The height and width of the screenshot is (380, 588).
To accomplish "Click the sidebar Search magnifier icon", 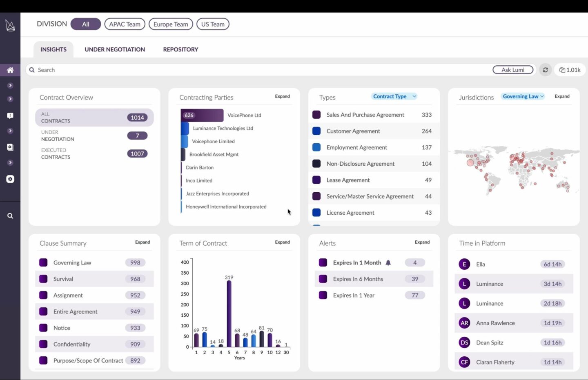I will [10, 216].
